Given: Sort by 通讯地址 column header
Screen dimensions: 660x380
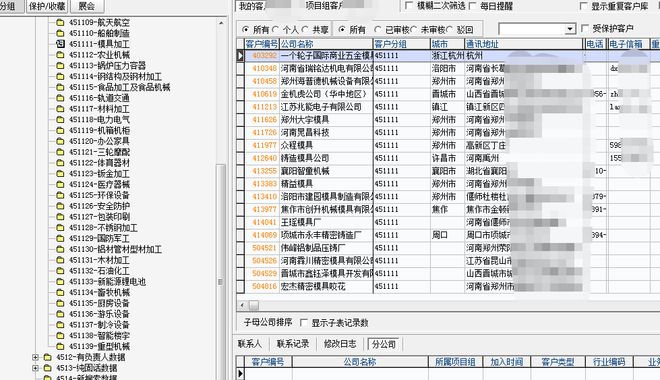Looking at the screenshot, I should (524, 44).
